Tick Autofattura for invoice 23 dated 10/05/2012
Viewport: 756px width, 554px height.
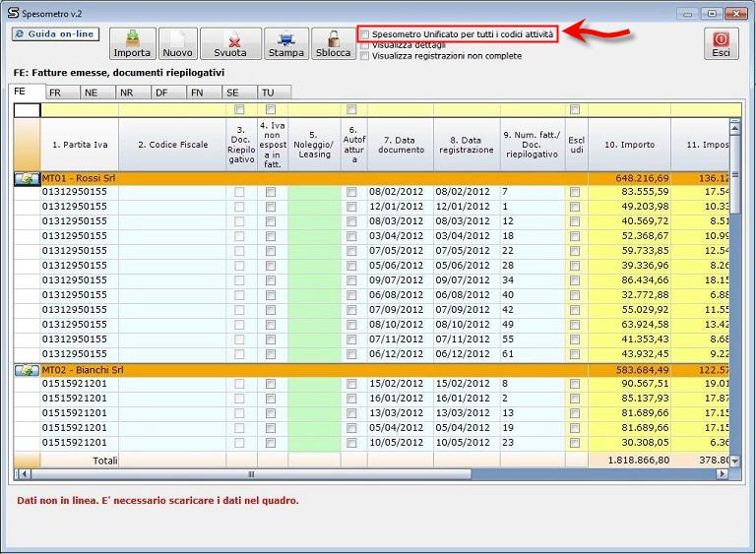click(x=351, y=443)
